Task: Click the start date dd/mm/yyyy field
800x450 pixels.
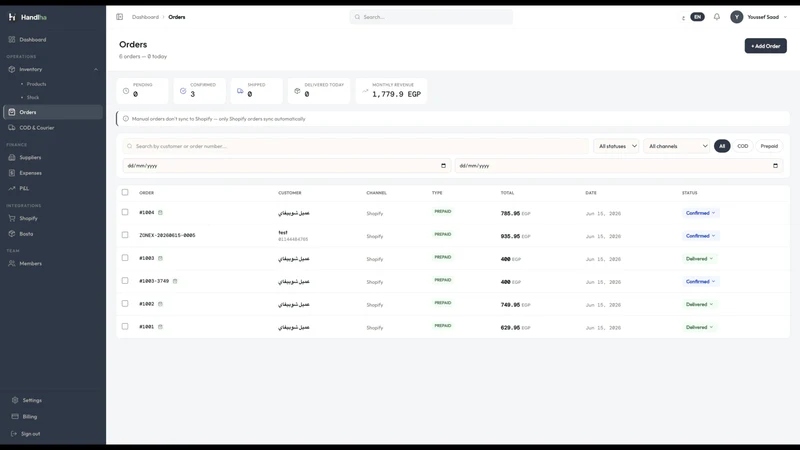Action: click(x=287, y=165)
